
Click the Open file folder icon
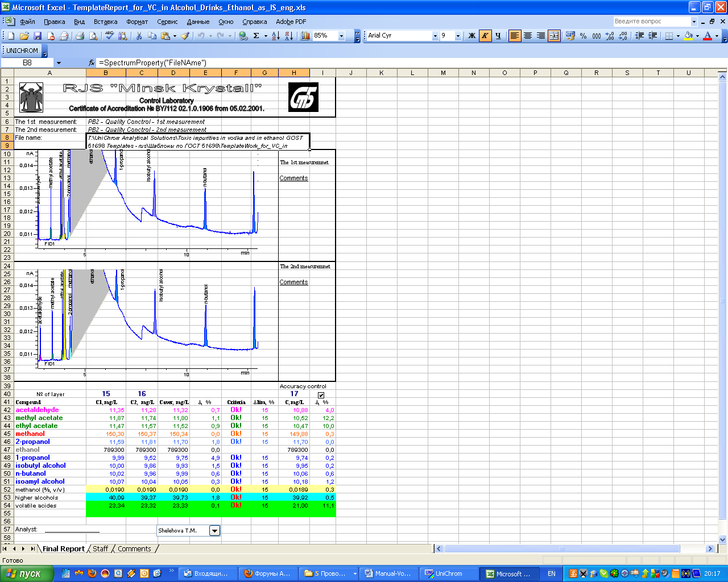pyautogui.click(x=24, y=36)
